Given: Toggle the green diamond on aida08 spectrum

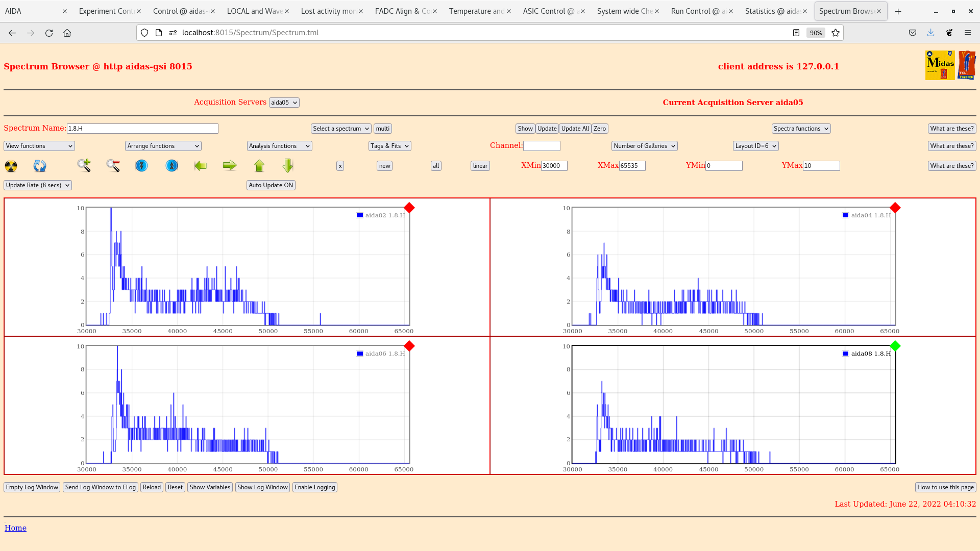Looking at the screenshot, I should tap(895, 346).
